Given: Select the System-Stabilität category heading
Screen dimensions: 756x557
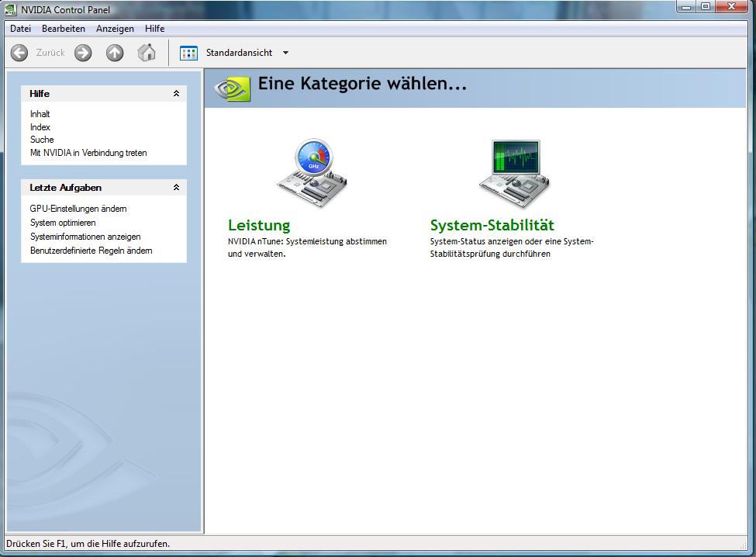Looking at the screenshot, I should coord(492,225).
